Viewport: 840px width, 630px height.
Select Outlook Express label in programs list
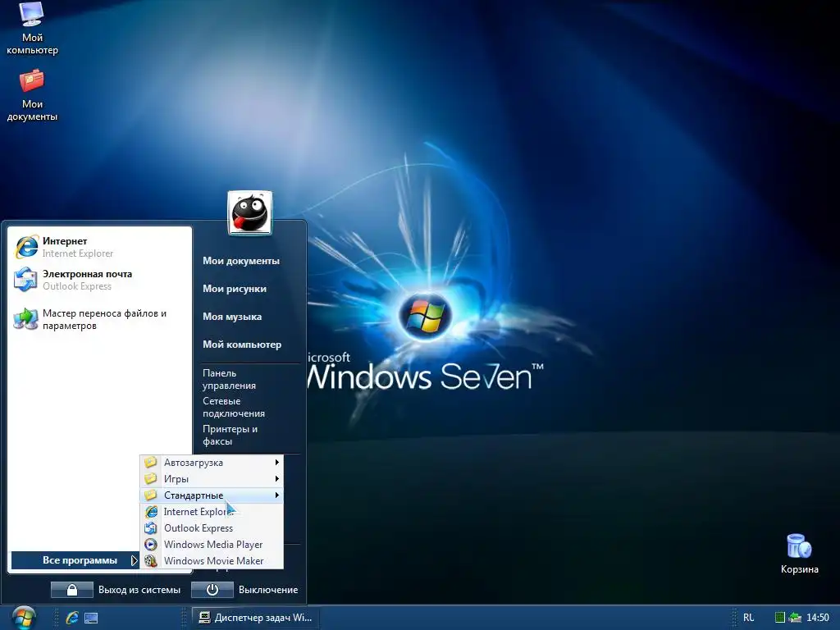pos(199,528)
